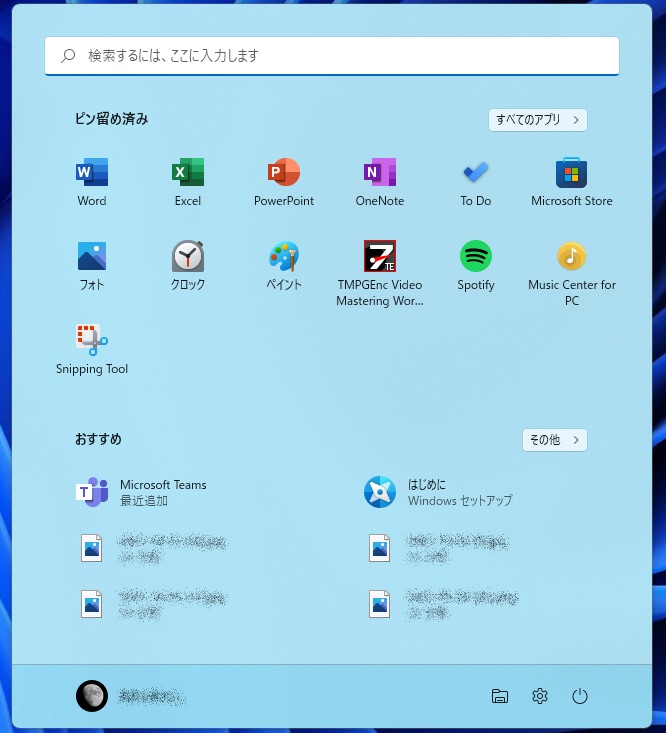Open PowerPoint
The image size is (666, 733).
click(284, 183)
